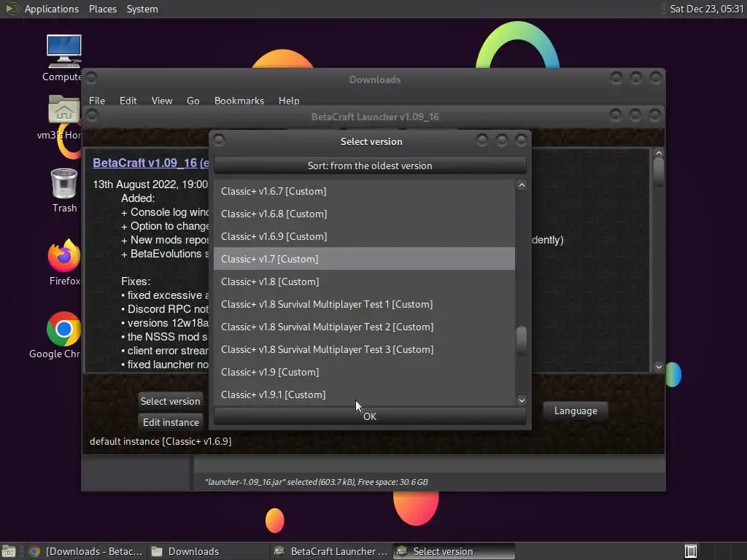This screenshot has height=560, width=747.
Task: Close the Select version dialog
Action: [521, 139]
